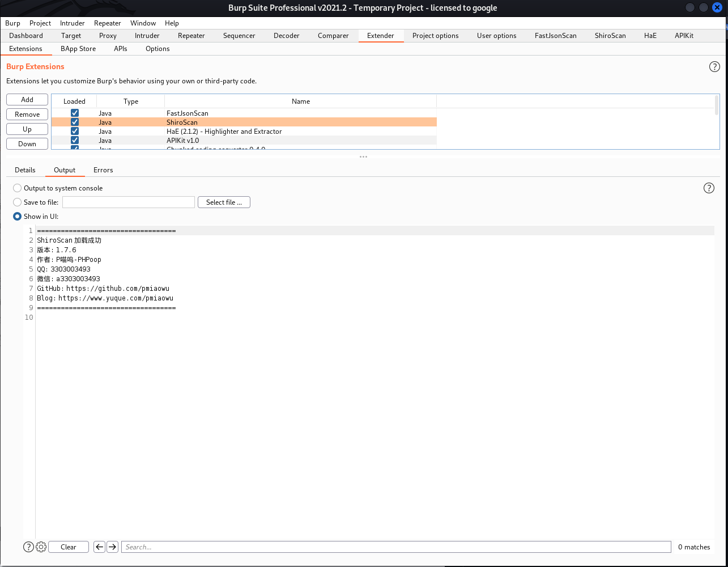Click the Loaded column header

tap(74, 101)
